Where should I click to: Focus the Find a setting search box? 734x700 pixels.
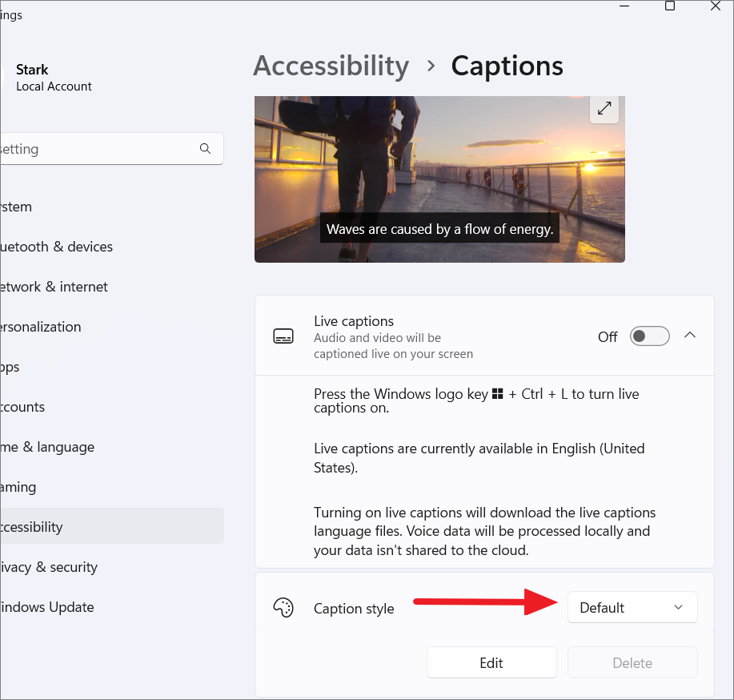click(x=110, y=148)
